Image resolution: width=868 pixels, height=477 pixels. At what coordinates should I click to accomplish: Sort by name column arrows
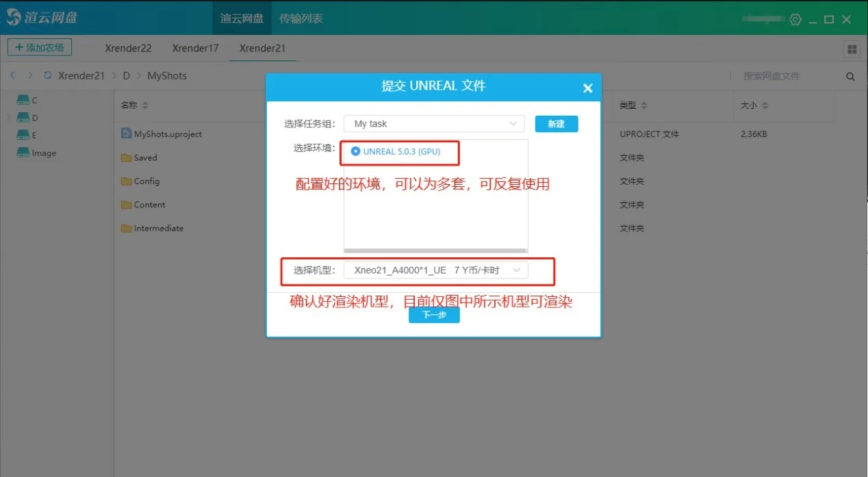145,105
